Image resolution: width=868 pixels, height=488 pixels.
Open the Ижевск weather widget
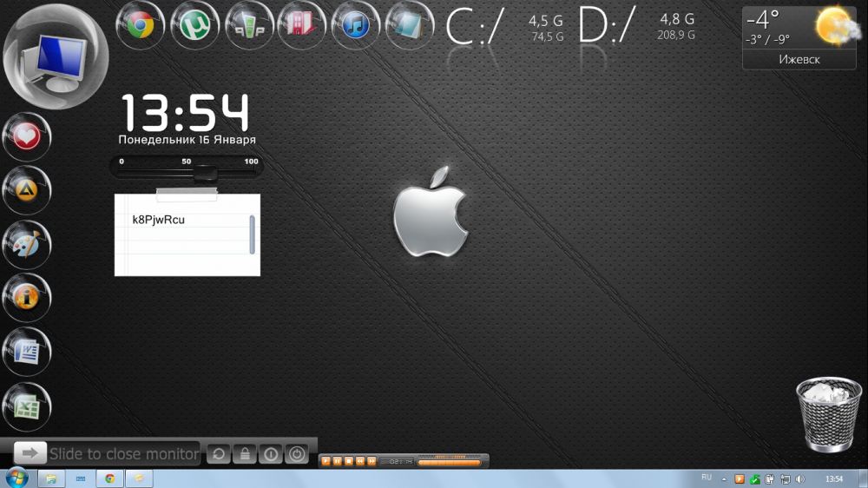click(799, 37)
